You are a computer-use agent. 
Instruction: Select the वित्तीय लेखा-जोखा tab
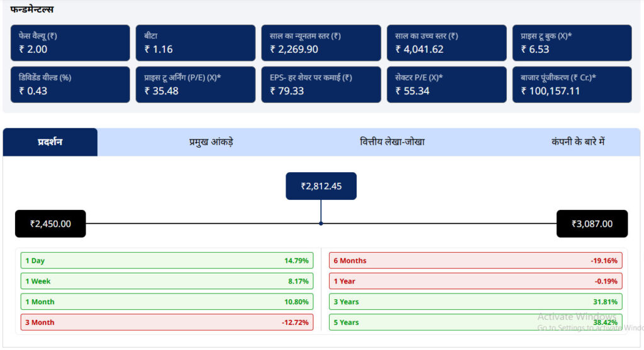(392, 142)
